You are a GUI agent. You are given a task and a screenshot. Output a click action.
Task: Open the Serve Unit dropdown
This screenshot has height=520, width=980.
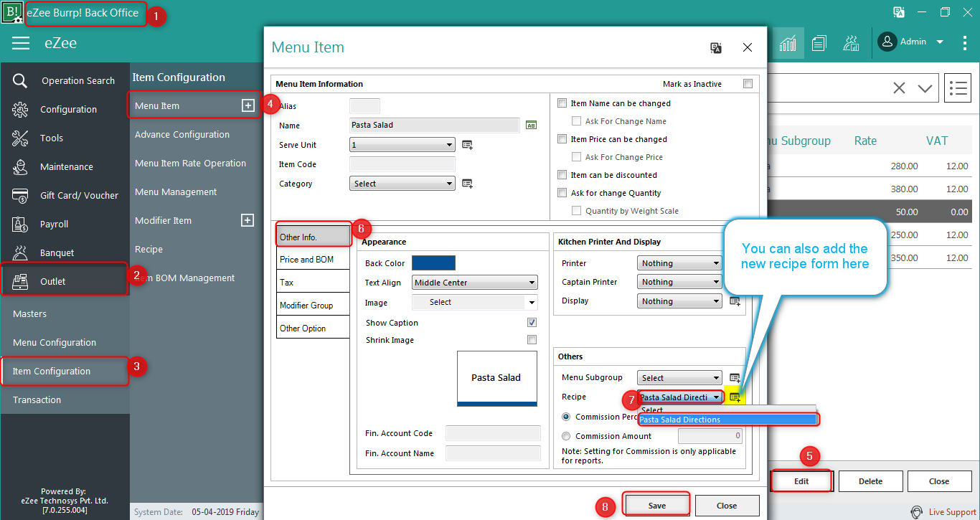pos(402,145)
